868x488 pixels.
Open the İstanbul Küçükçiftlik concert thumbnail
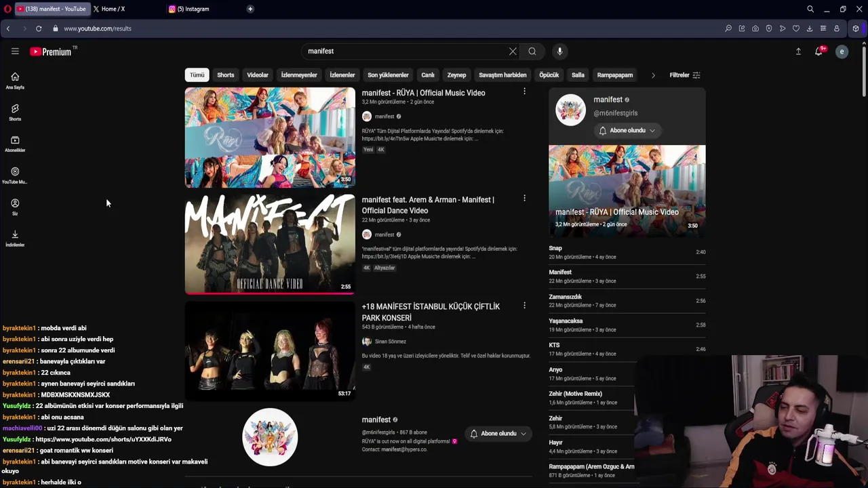tap(270, 351)
